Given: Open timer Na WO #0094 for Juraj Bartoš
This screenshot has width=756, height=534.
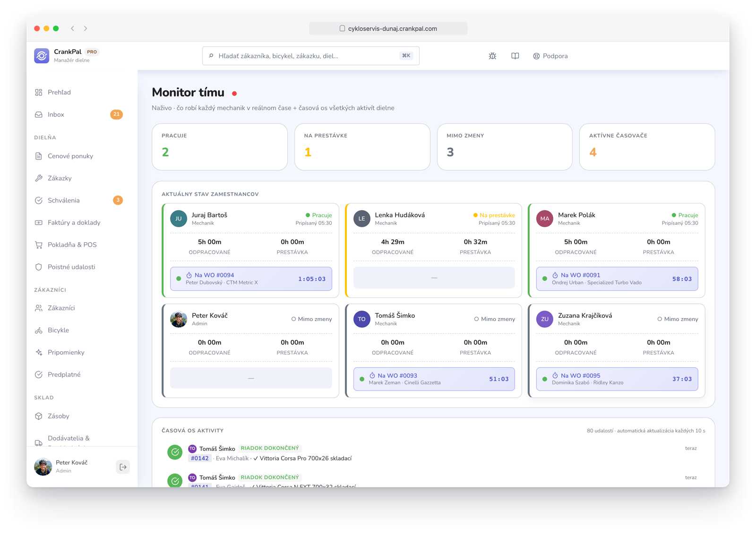Looking at the screenshot, I should 251,279.
